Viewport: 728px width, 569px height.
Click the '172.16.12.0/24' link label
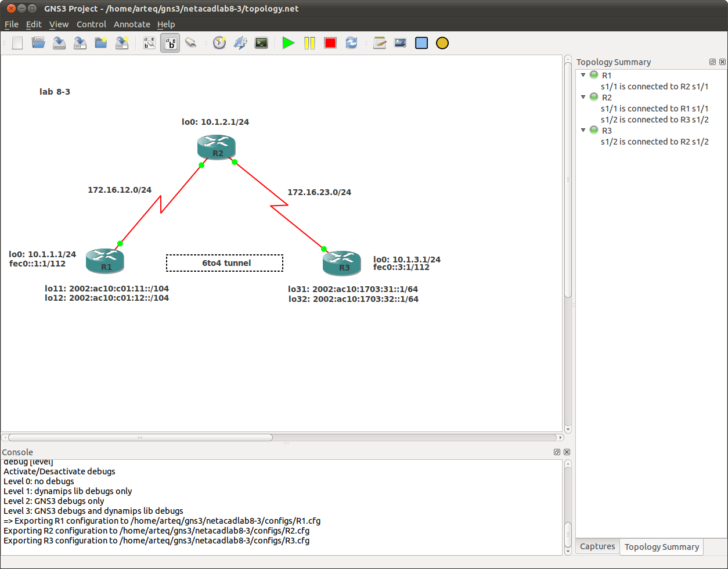click(120, 190)
